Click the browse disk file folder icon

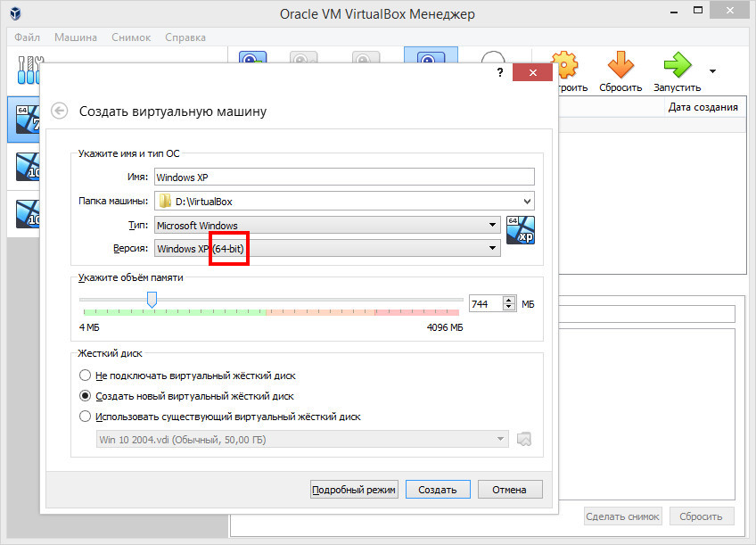coord(524,439)
